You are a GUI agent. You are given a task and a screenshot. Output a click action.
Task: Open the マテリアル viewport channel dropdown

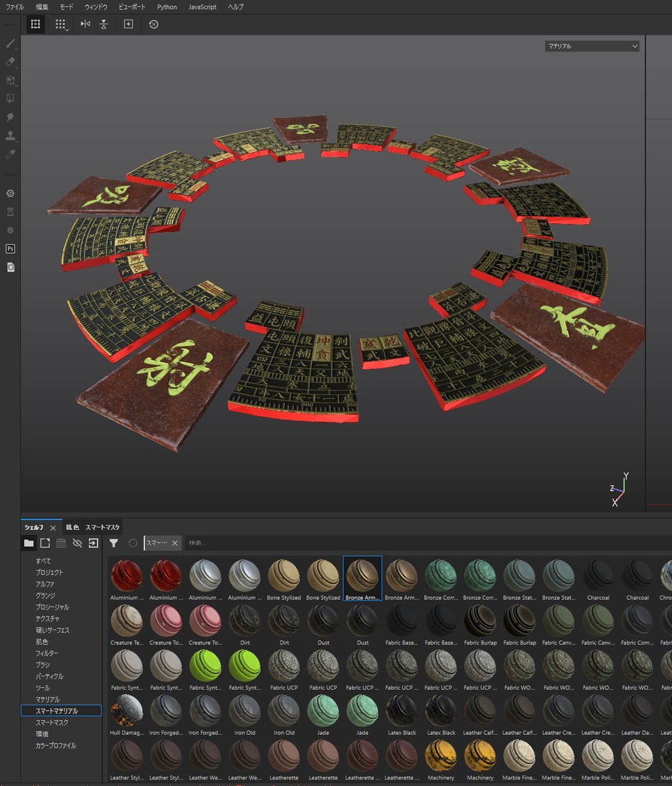591,47
